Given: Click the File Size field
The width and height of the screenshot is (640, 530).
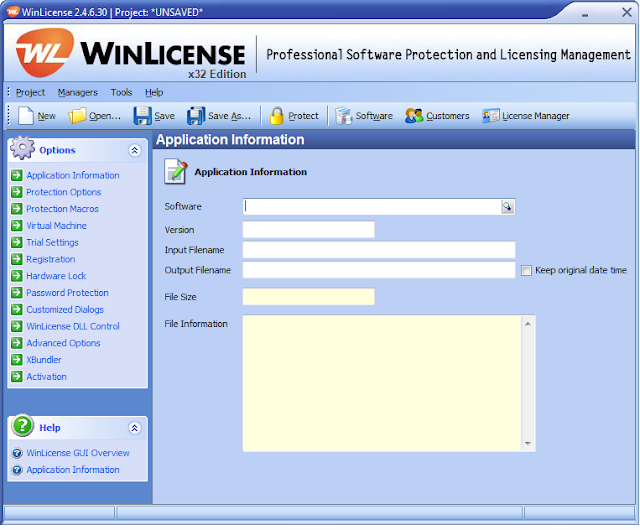Looking at the screenshot, I should [308, 296].
